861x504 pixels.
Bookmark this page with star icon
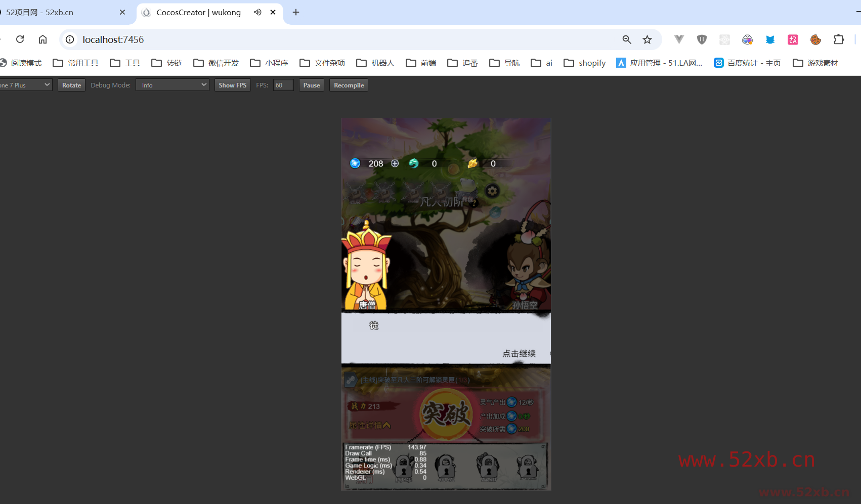click(647, 39)
